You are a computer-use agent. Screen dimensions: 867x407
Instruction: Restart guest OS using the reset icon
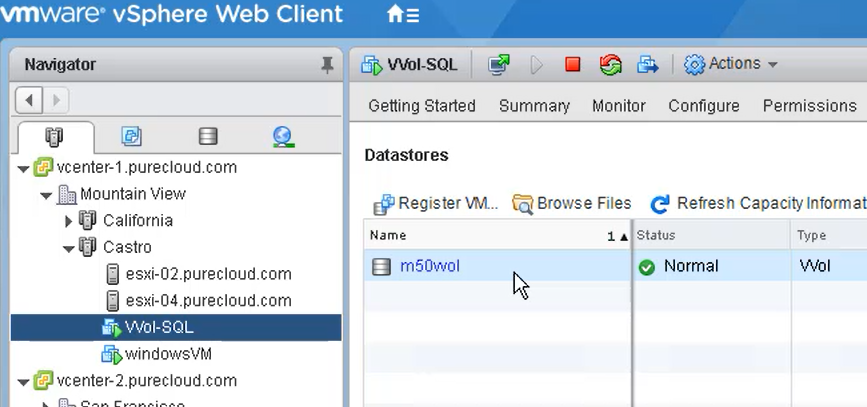[610, 65]
